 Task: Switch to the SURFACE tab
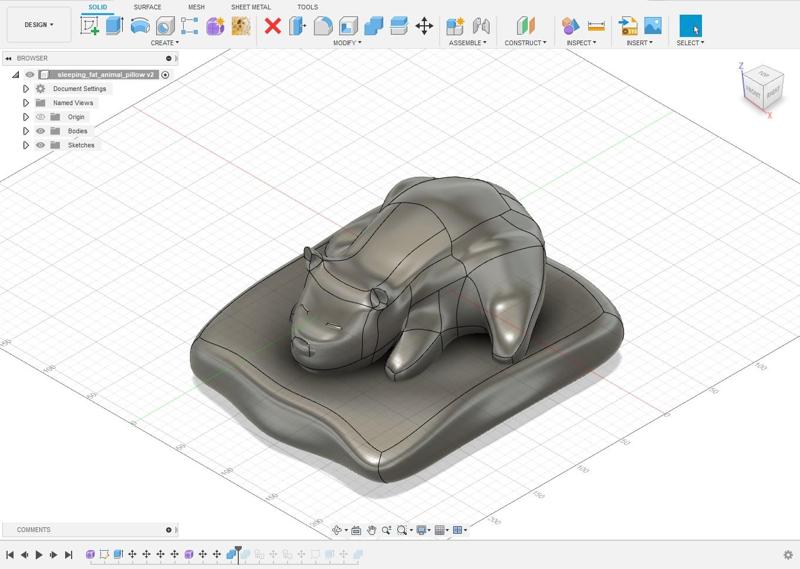point(147,7)
